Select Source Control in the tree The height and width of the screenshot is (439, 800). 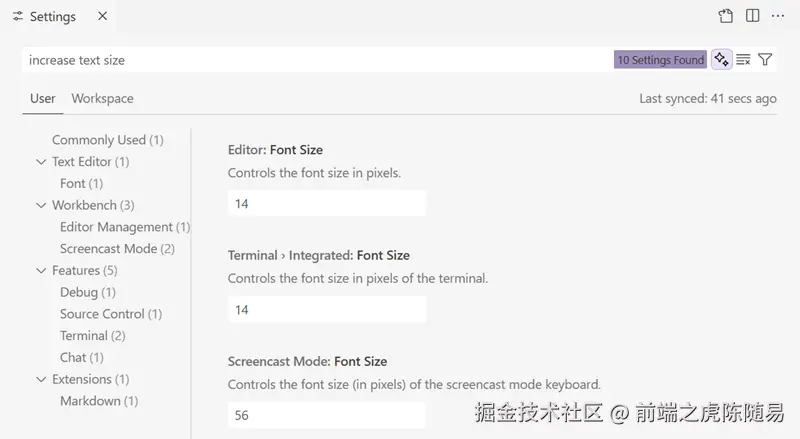point(110,314)
